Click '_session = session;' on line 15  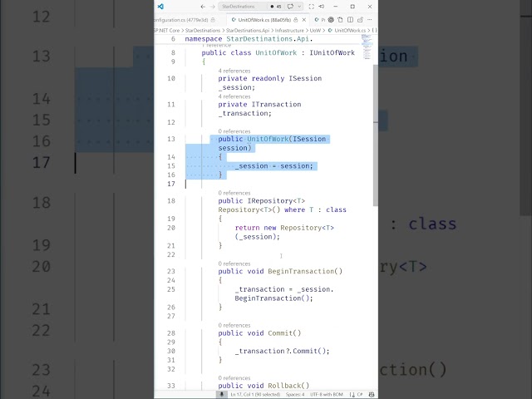[x=273, y=166]
